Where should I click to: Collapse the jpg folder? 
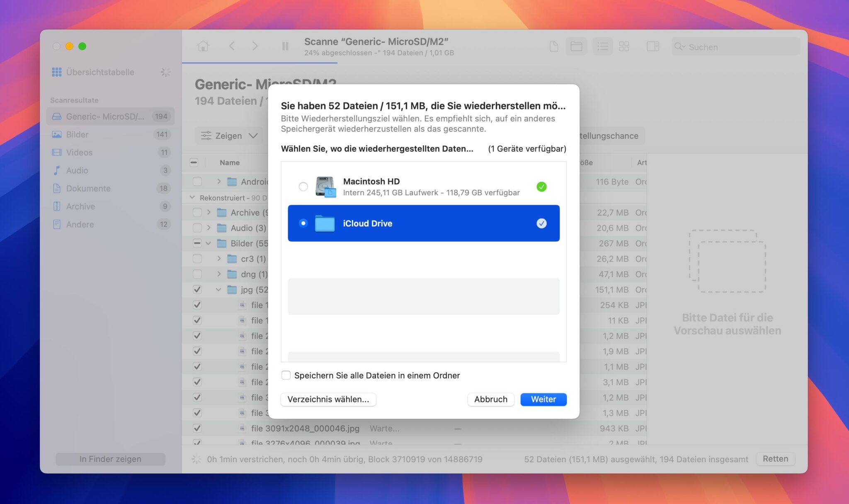[x=219, y=290]
